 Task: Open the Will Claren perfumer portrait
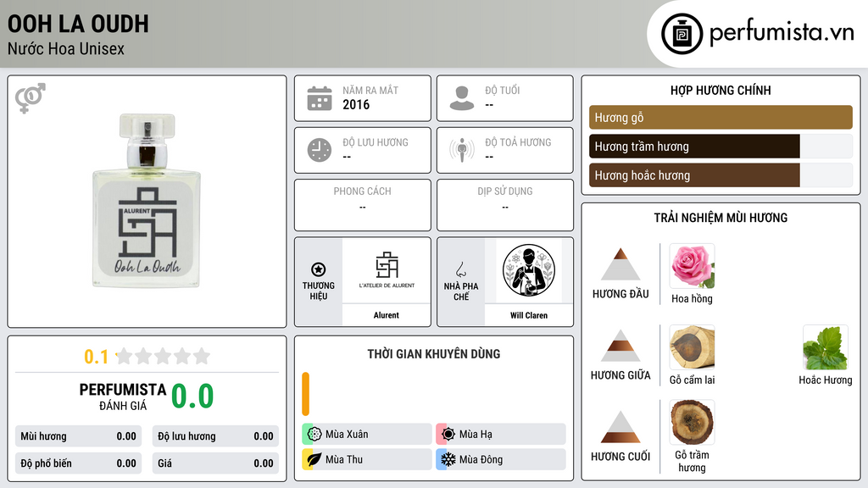[x=529, y=270]
